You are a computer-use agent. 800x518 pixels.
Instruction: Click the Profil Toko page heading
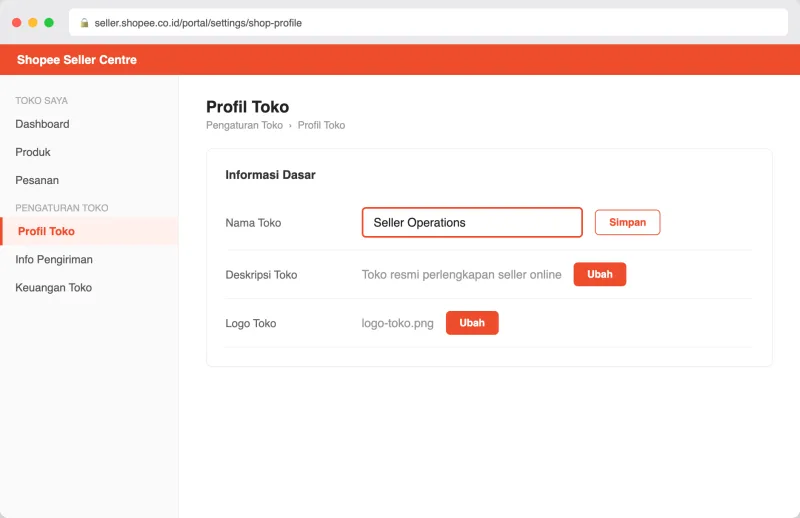[247, 107]
